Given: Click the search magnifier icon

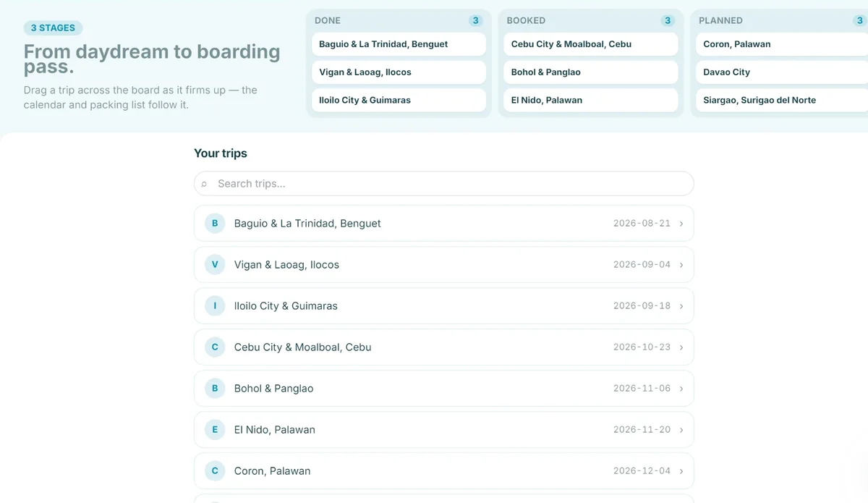Looking at the screenshot, I should (x=204, y=184).
